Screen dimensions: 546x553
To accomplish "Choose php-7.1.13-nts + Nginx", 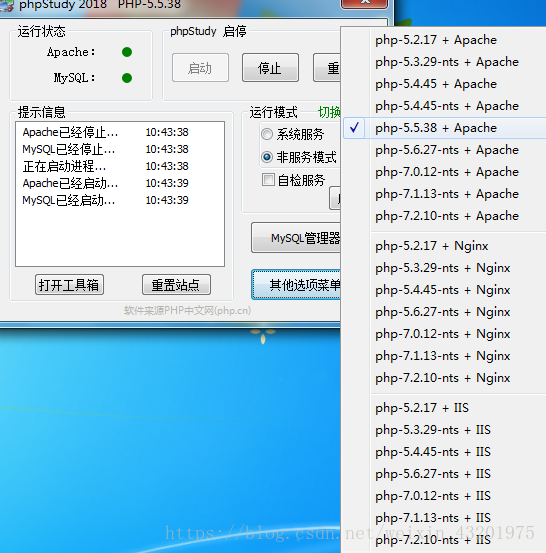I will tap(444, 356).
